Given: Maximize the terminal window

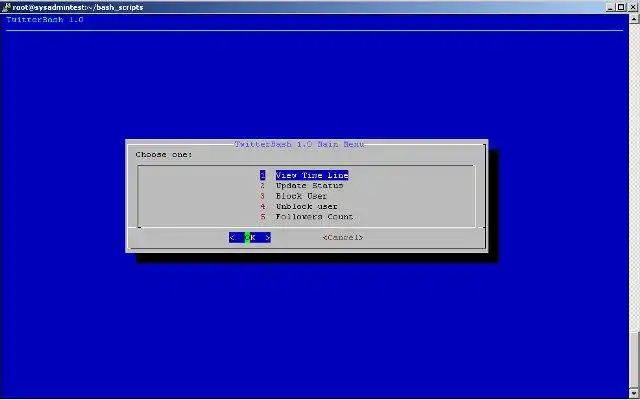Looking at the screenshot, I should [621, 7].
